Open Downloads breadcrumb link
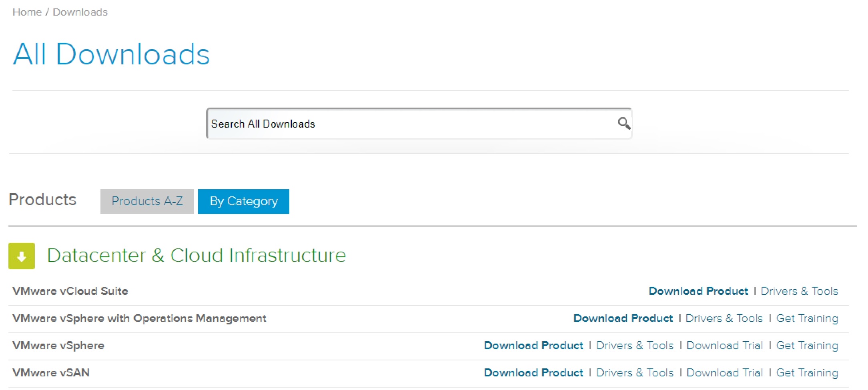 80,12
